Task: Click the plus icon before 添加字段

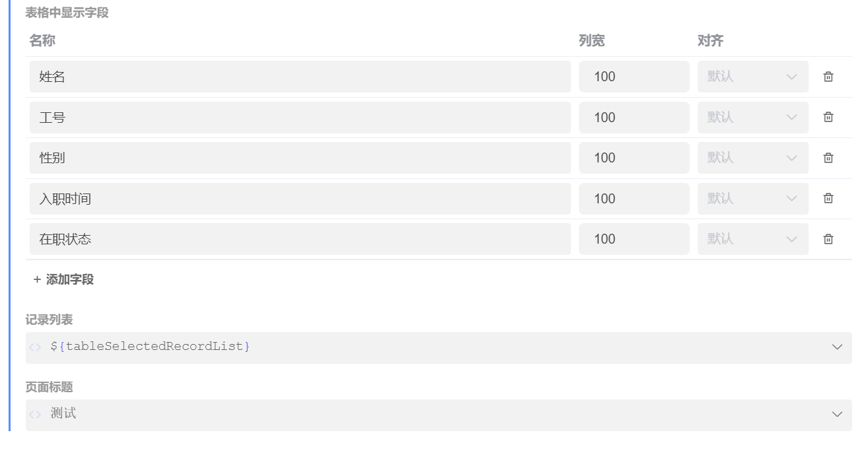Action: (x=36, y=279)
